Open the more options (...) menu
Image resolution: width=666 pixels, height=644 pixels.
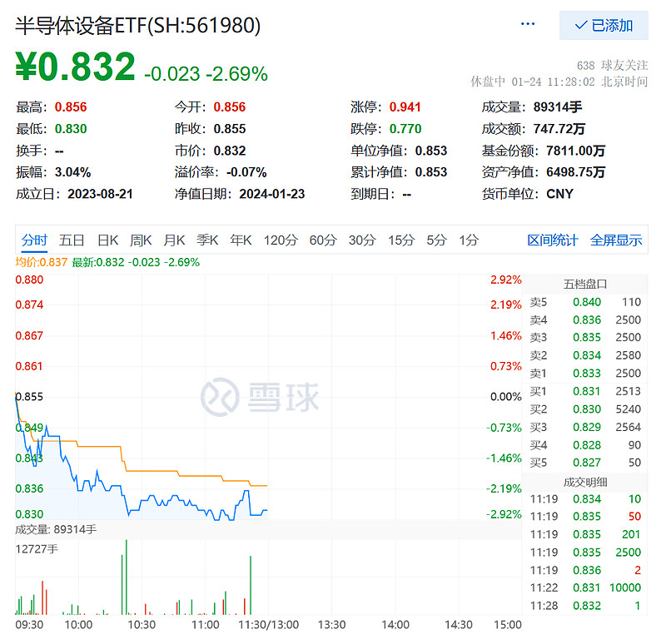(527, 24)
